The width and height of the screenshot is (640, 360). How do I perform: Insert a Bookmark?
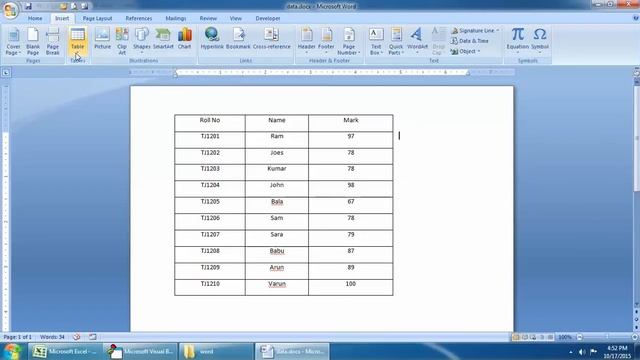coord(238,39)
